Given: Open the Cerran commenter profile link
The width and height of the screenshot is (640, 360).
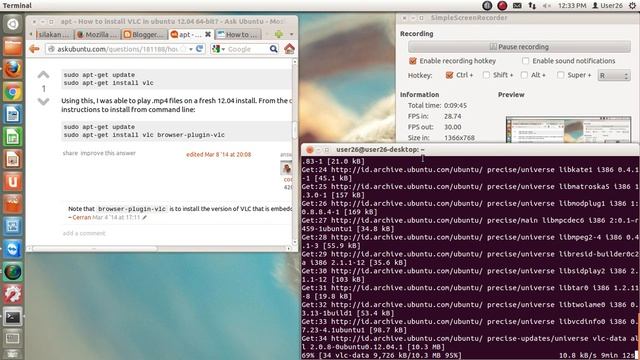Looking at the screenshot, I should [x=82, y=217].
